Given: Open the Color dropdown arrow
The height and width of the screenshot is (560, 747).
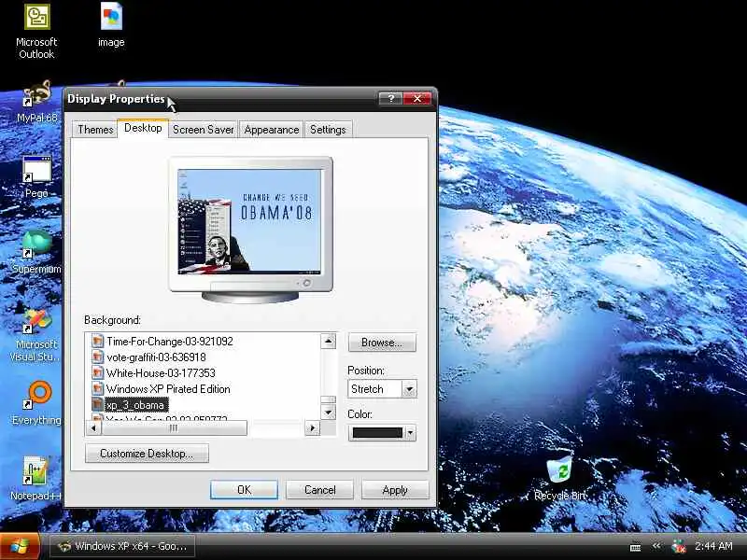Looking at the screenshot, I should click(x=410, y=433).
